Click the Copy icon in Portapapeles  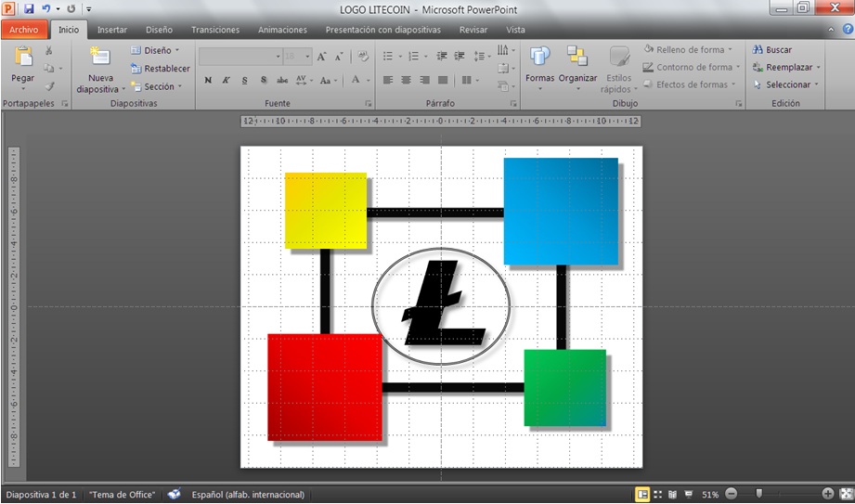(x=48, y=68)
